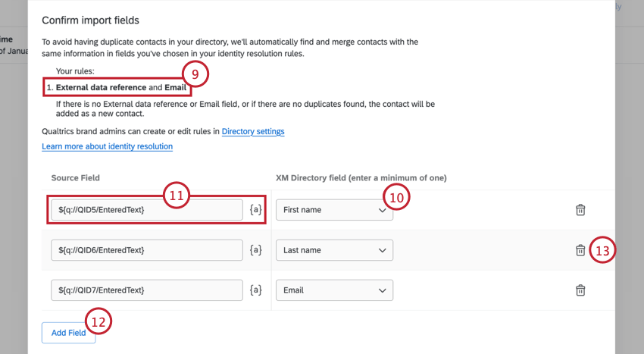Open the Email directory field dropdown
This screenshot has height=354, width=644.
point(334,290)
